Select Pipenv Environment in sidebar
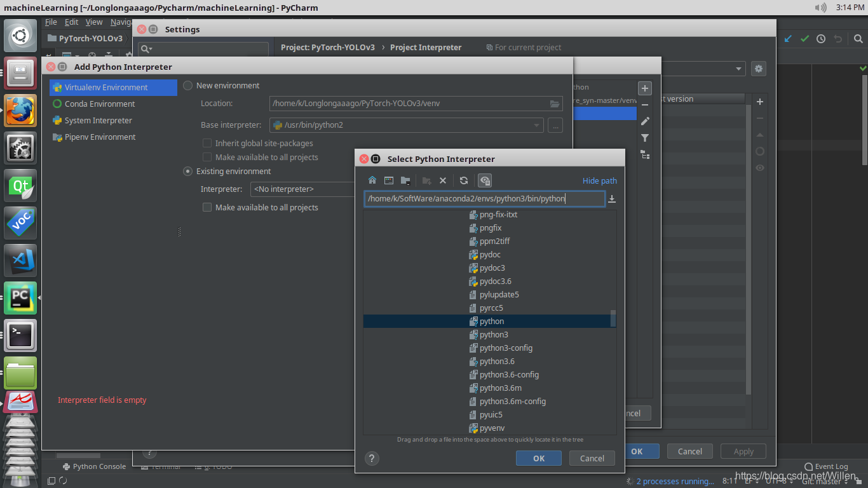Screen dimensions: 868x488 pyautogui.click(x=113, y=137)
